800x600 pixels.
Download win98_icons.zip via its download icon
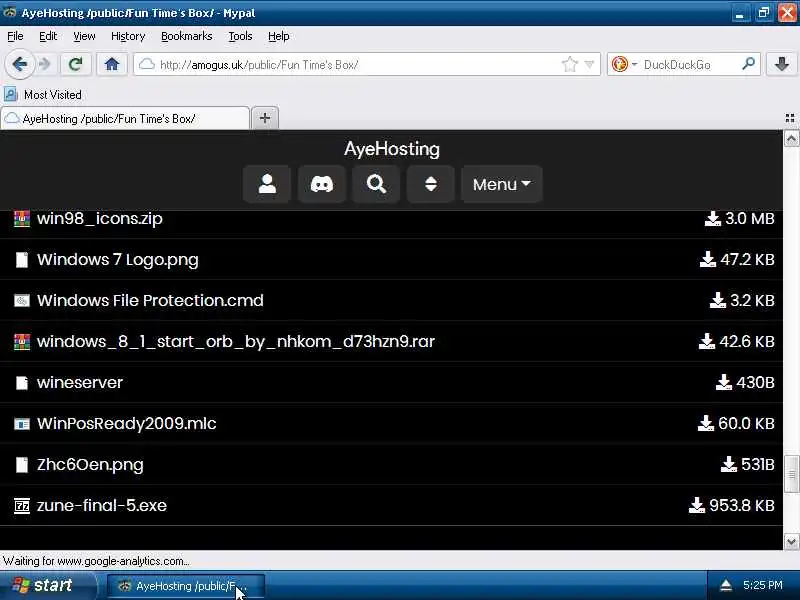click(x=712, y=218)
